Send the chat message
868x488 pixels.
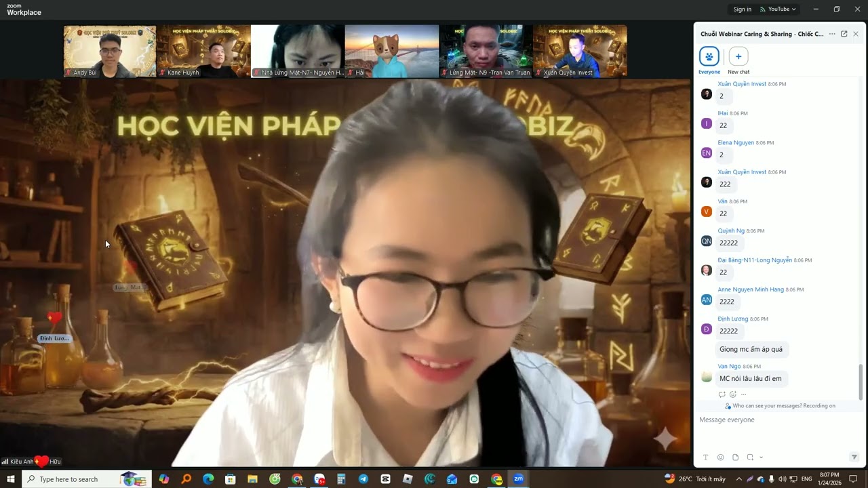(854, 457)
